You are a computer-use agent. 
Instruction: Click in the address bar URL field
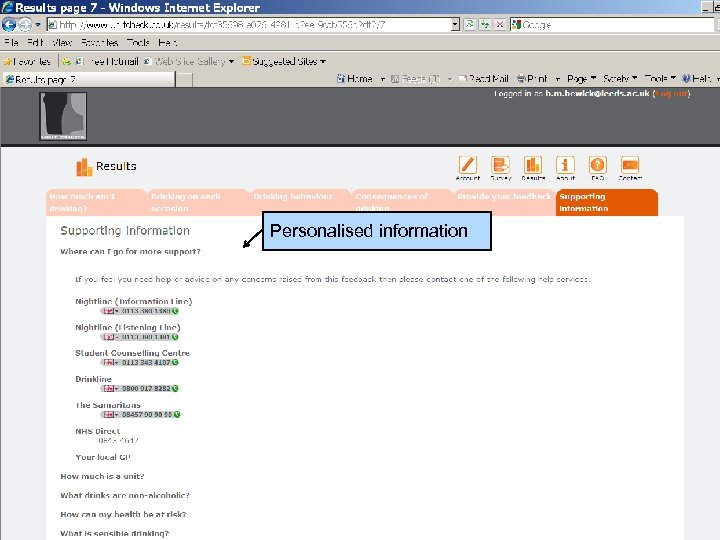pyautogui.click(x=249, y=25)
